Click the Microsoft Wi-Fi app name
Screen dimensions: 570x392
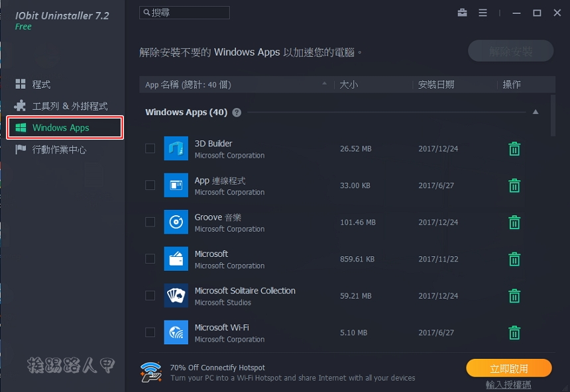(222, 327)
